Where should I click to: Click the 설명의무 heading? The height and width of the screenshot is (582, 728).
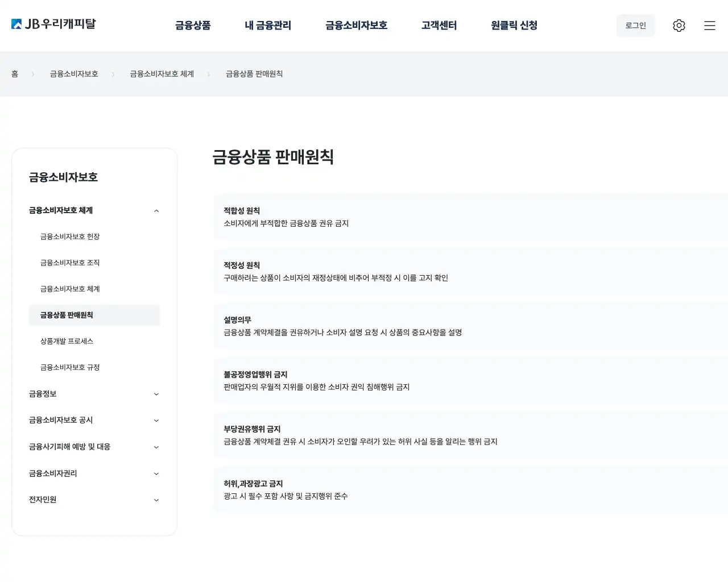[237, 320]
